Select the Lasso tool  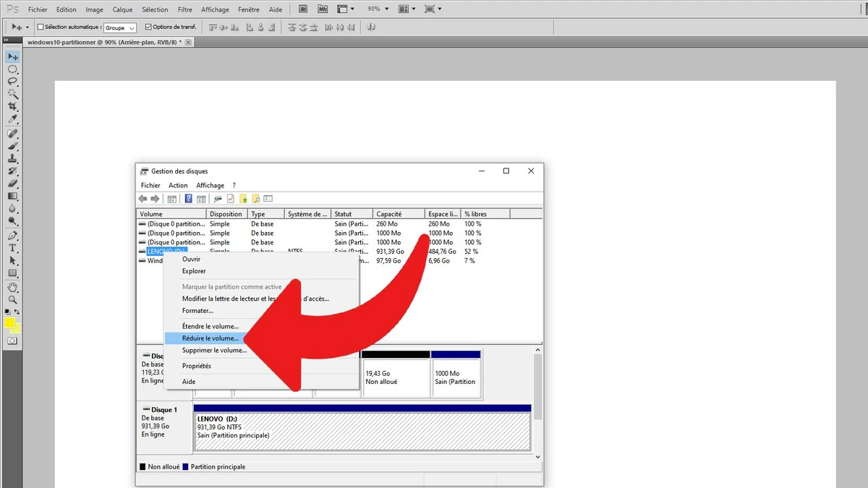(12, 82)
